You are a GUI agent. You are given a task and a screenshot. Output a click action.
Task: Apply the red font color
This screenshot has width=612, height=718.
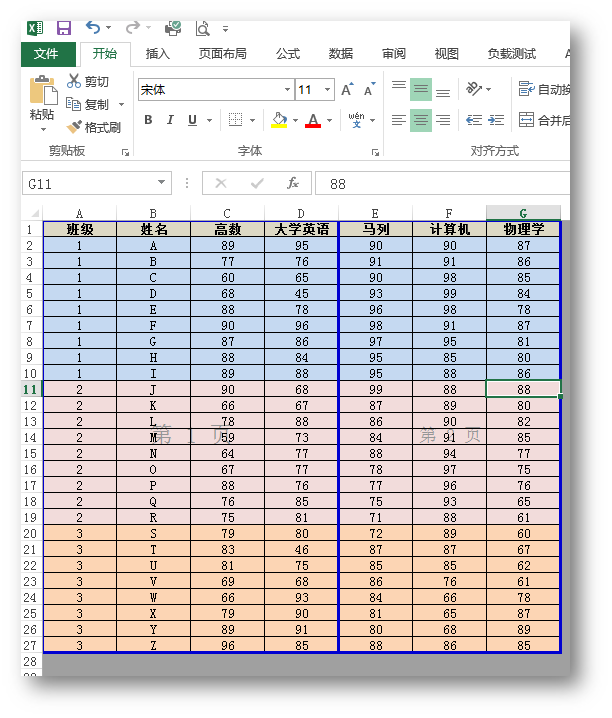point(313,120)
